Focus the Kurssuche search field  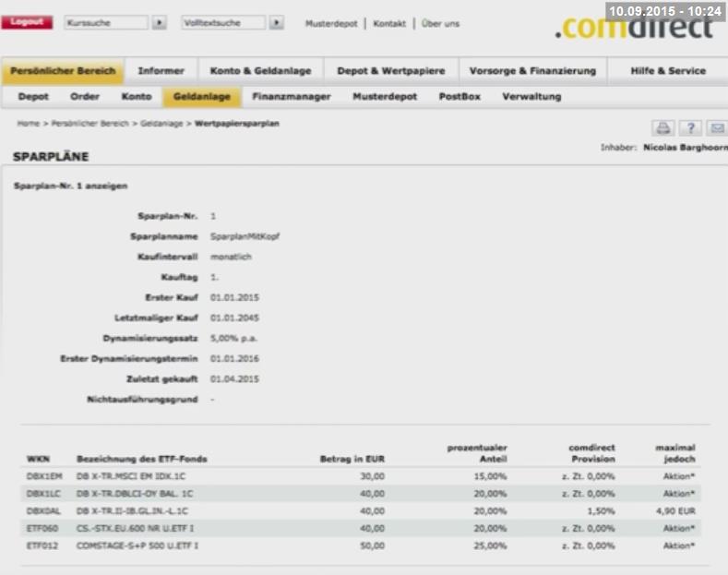106,22
